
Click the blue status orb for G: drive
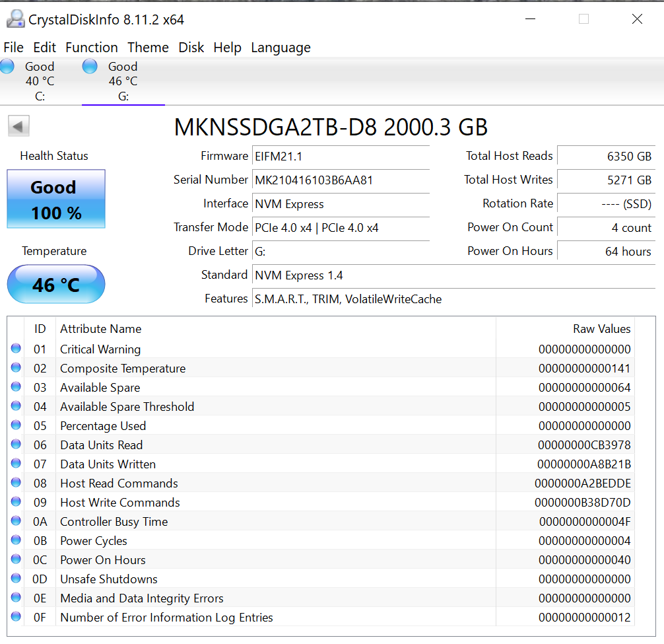coord(90,66)
